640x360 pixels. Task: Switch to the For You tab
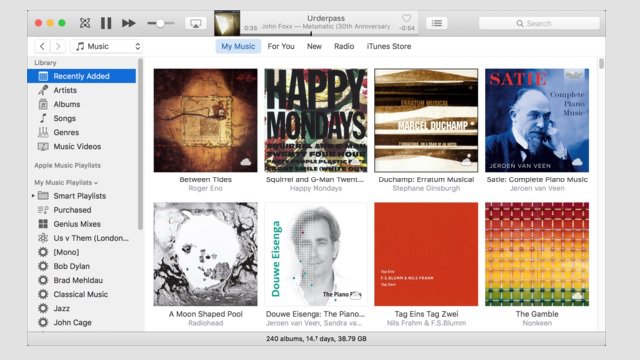pyautogui.click(x=281, y=46)
